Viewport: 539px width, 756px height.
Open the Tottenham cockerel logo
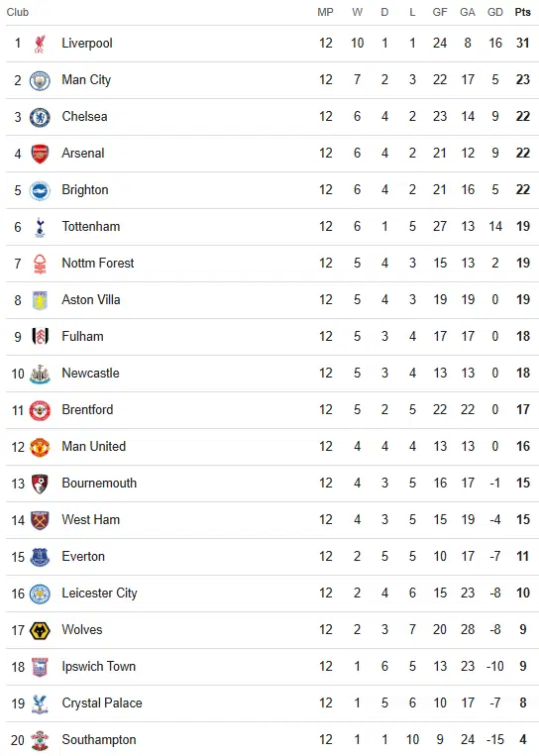pos(40,227)
